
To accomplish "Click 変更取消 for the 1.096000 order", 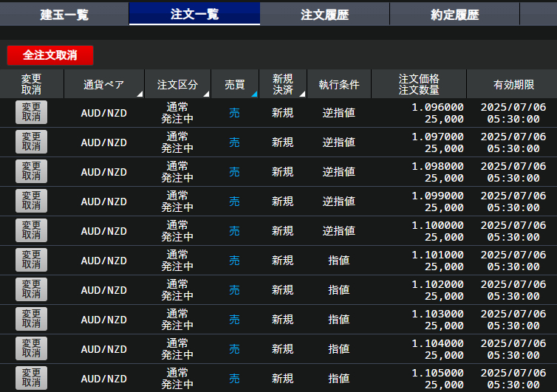I will [31, 112].
